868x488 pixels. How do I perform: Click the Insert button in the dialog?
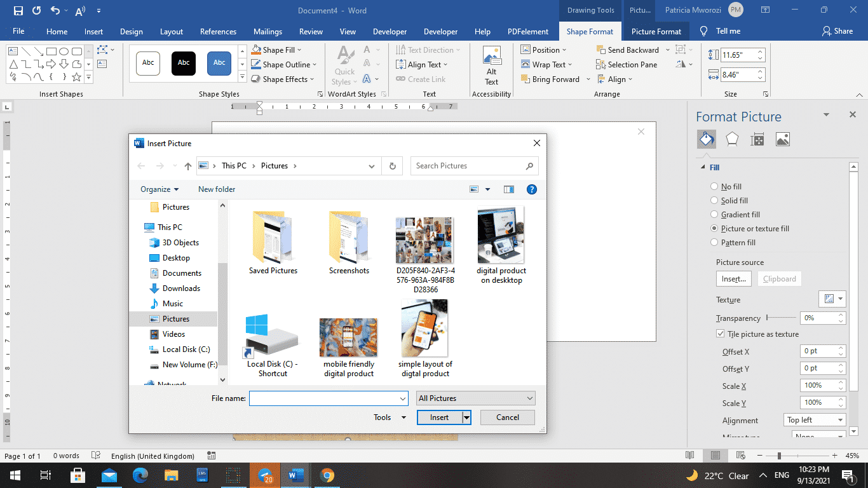coord(440,417)
